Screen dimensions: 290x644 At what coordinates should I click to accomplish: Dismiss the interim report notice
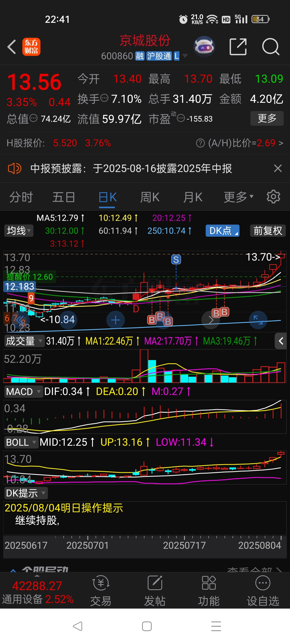pyautogui.click(x=278, y=169)
